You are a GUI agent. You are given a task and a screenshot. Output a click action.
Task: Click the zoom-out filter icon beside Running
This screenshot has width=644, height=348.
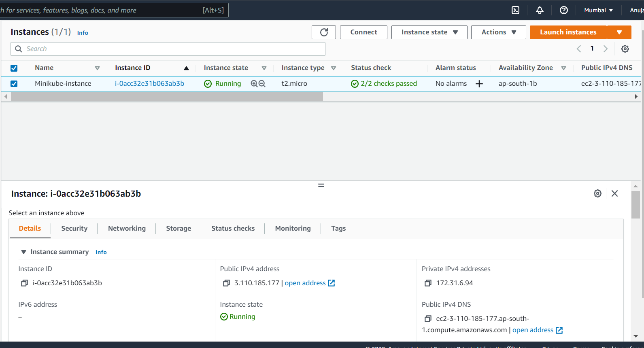262,84
